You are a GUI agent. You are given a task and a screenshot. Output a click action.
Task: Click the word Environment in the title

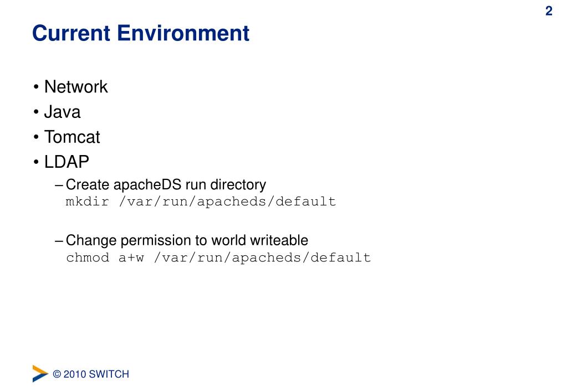coord(183,33)
